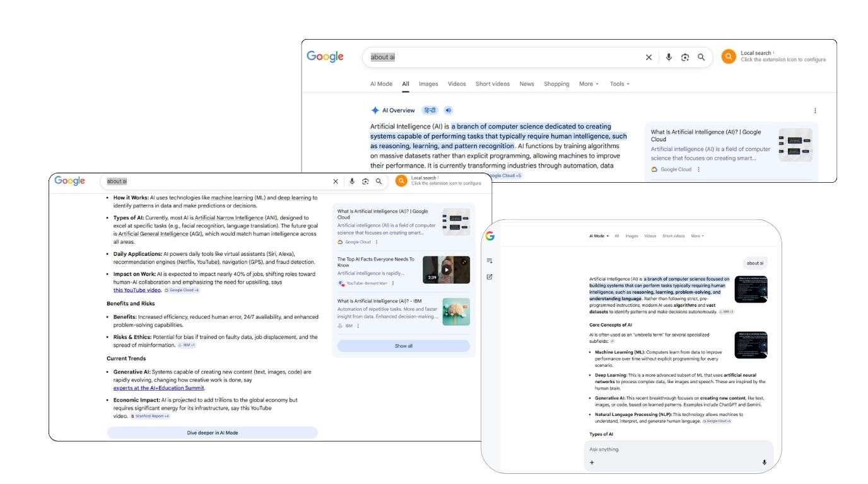This screenshot has height=484, width=868.
Task: Expand the IBM +1 source chip
Action: (187, 345)
